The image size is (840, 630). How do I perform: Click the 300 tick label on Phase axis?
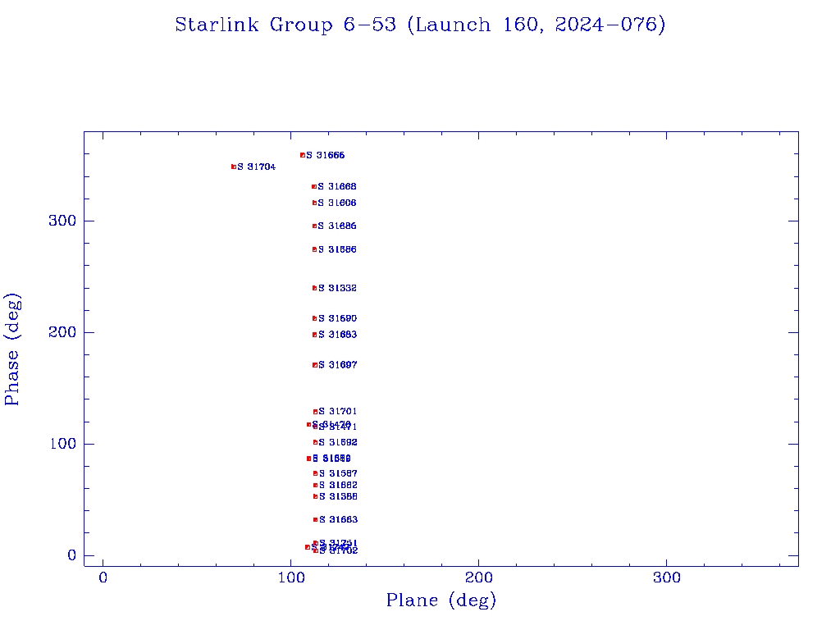(62, 221)
